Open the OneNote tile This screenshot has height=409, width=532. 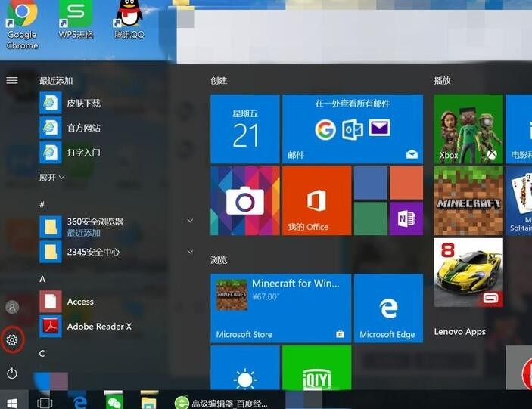(x=406, y=218)
